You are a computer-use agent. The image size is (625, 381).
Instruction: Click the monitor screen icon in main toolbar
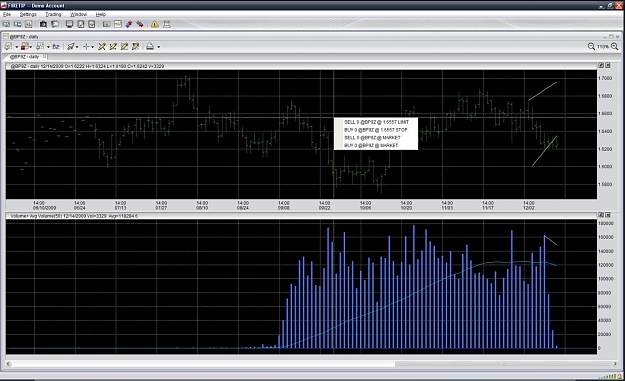click(x=69, y=24)
